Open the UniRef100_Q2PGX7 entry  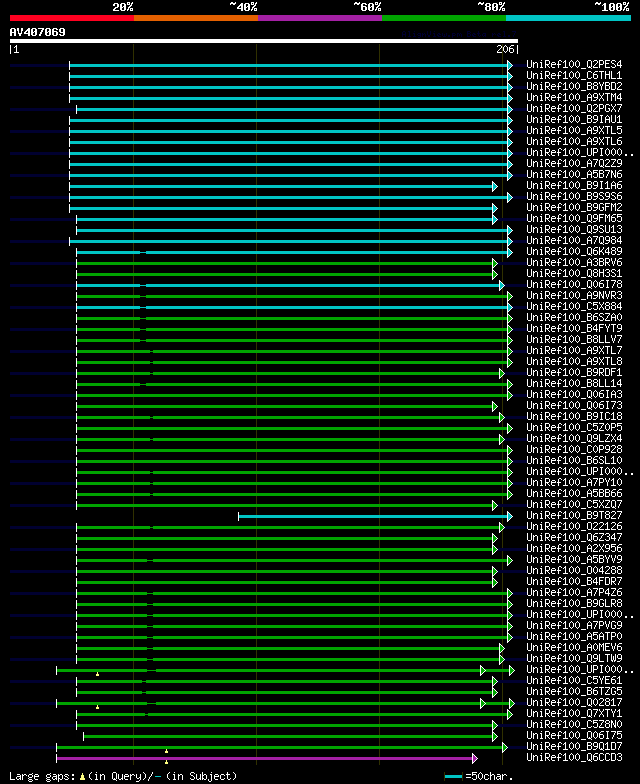click(x=574, y=108)
